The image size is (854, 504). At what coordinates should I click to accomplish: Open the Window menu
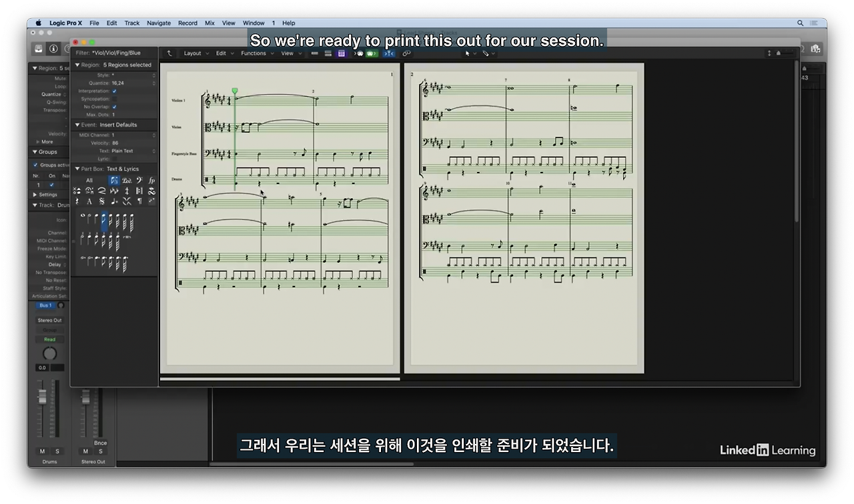254,23
